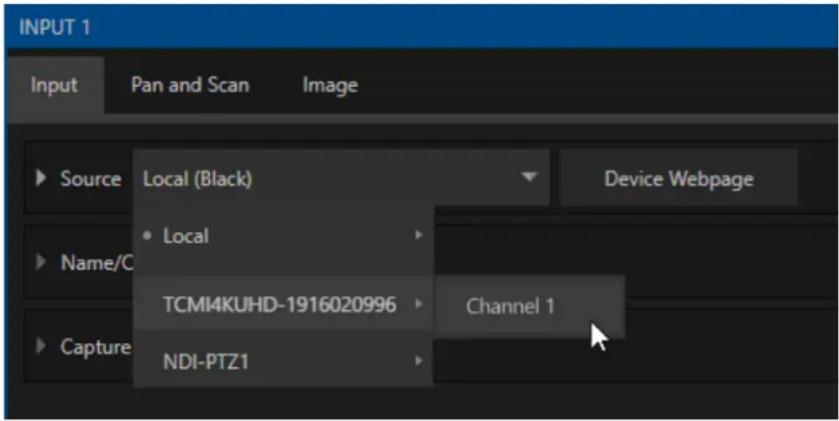Viewport: 839px width, 421px height.
Task: Click the Source label text
Action: pyautogui.click(x=90, y=178)
